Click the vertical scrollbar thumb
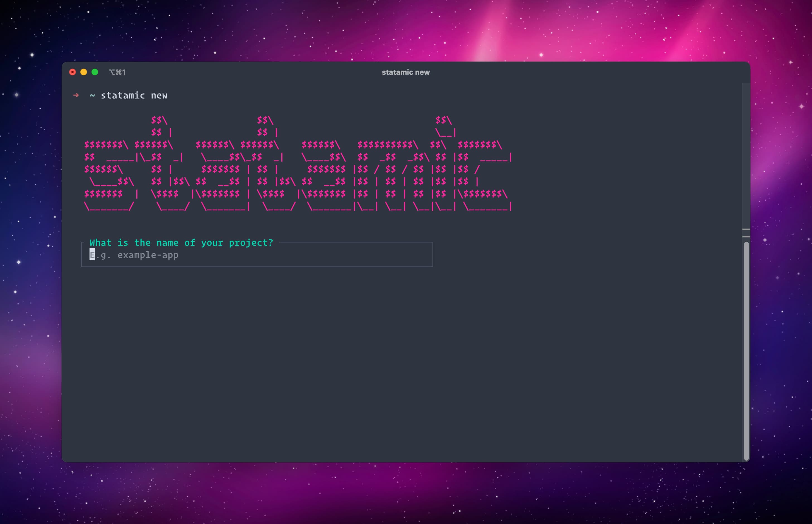The width and height of the screenshot is (812, 524). [746, 351]
